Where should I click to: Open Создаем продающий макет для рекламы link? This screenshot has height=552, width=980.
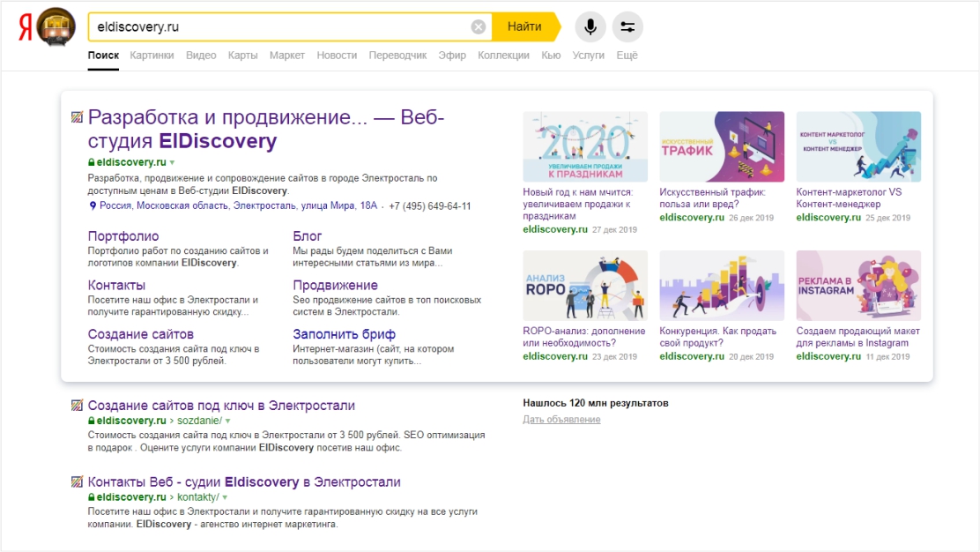click(857, 337)
